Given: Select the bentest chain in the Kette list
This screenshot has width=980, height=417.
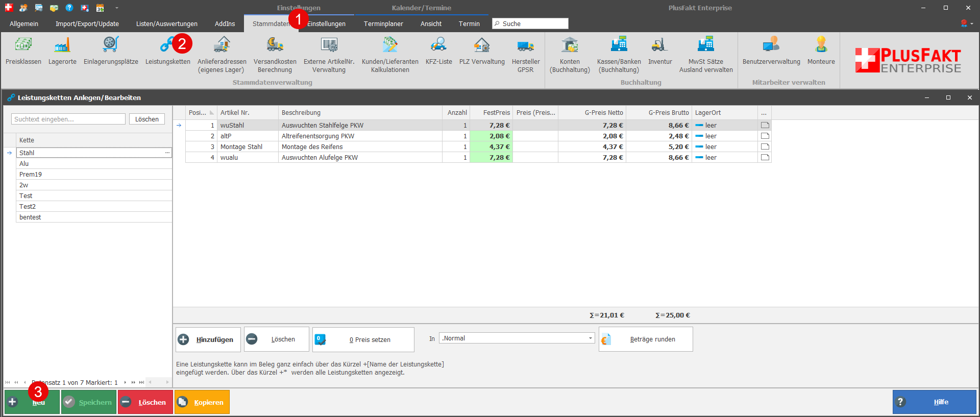Looking at the screenshot, I should click(94, 217).
